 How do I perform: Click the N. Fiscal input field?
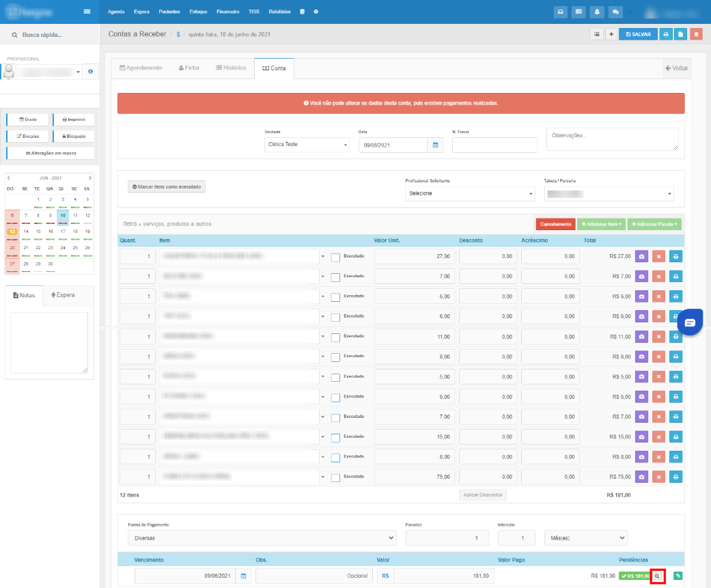494,145
